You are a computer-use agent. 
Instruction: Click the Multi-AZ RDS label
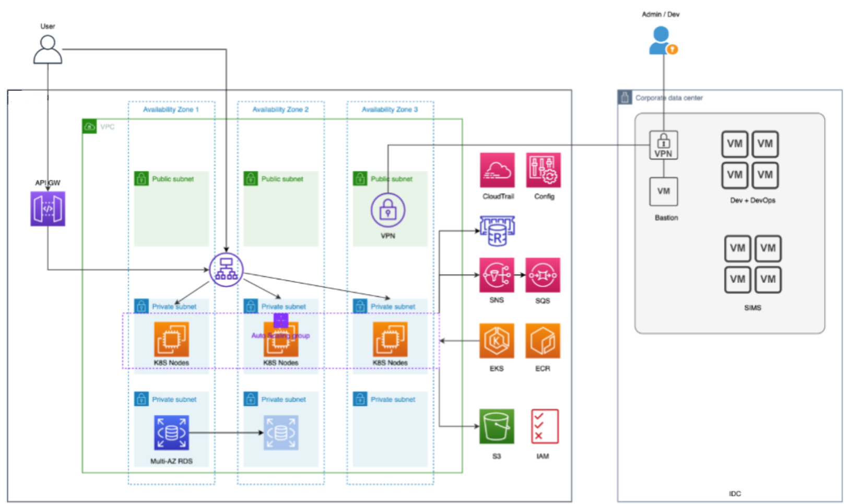click(171, 461)
